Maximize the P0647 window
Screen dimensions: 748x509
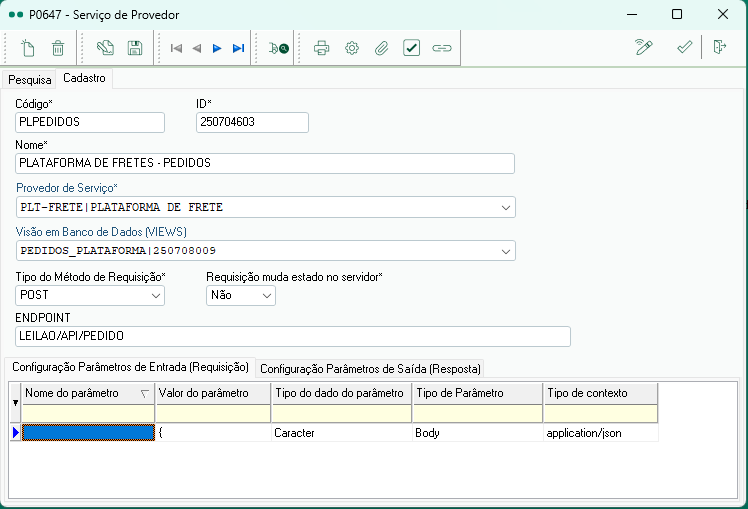pyautogui.click(x=676, y=14)
